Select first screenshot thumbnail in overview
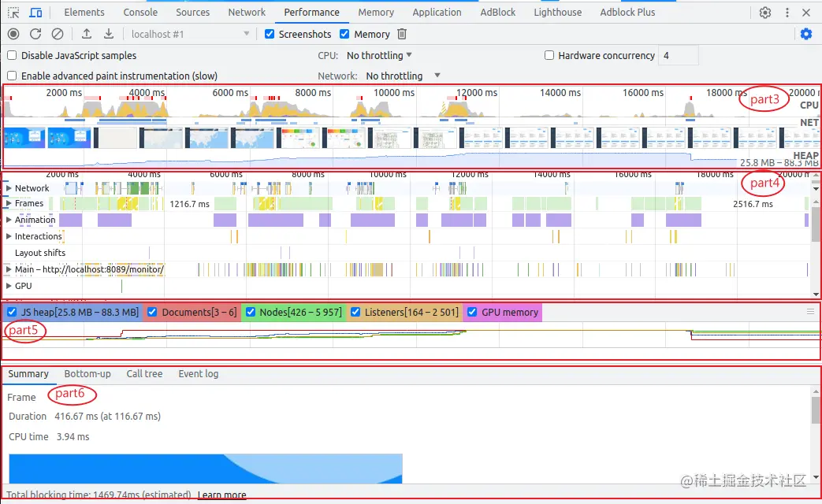 pos(24,138)
